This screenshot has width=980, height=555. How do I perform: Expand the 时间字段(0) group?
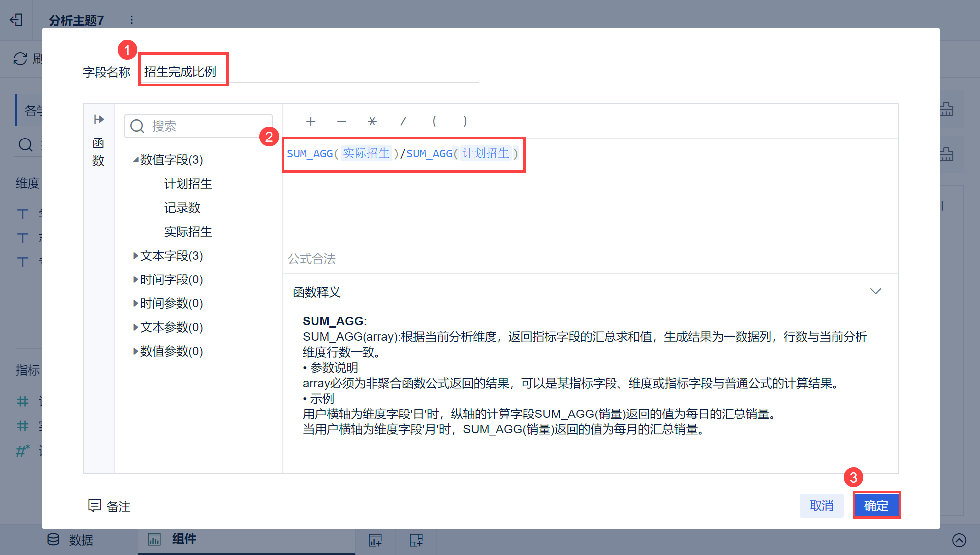pos(135,279)
